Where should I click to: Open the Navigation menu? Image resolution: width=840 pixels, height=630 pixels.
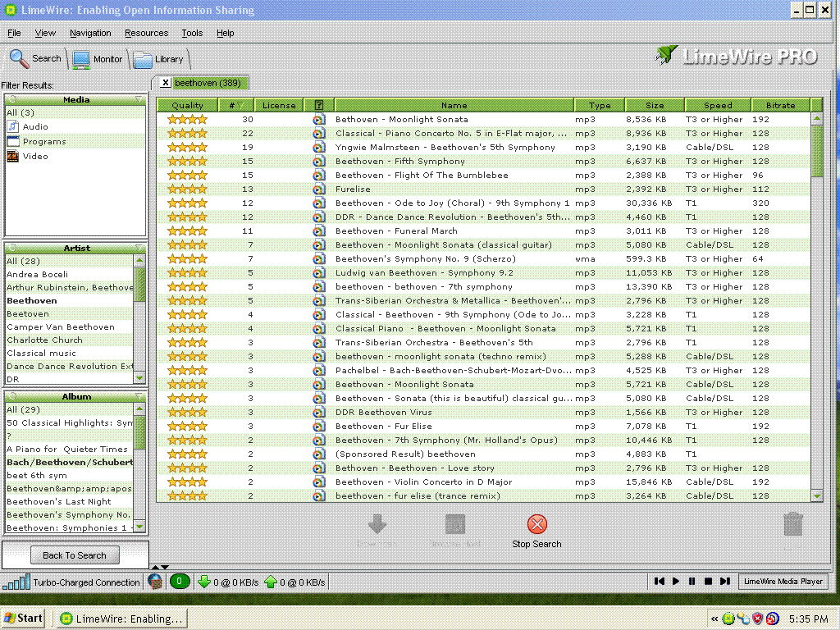pos(90,33)
